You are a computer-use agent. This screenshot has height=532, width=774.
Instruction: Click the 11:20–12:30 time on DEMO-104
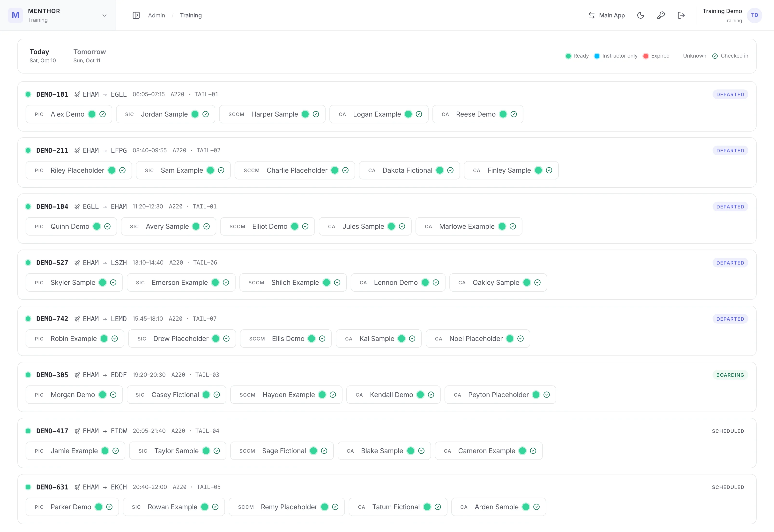148,207
